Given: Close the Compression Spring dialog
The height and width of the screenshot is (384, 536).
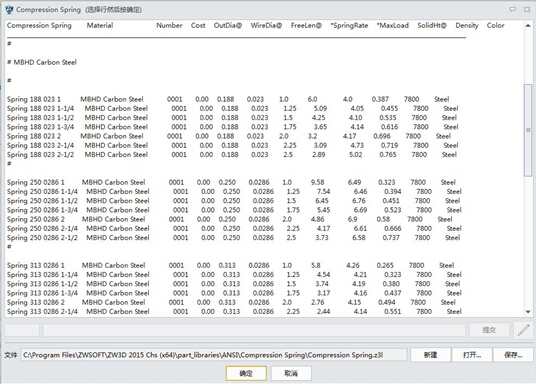Looking at the screenshot, I should click(x=527, y=10).
